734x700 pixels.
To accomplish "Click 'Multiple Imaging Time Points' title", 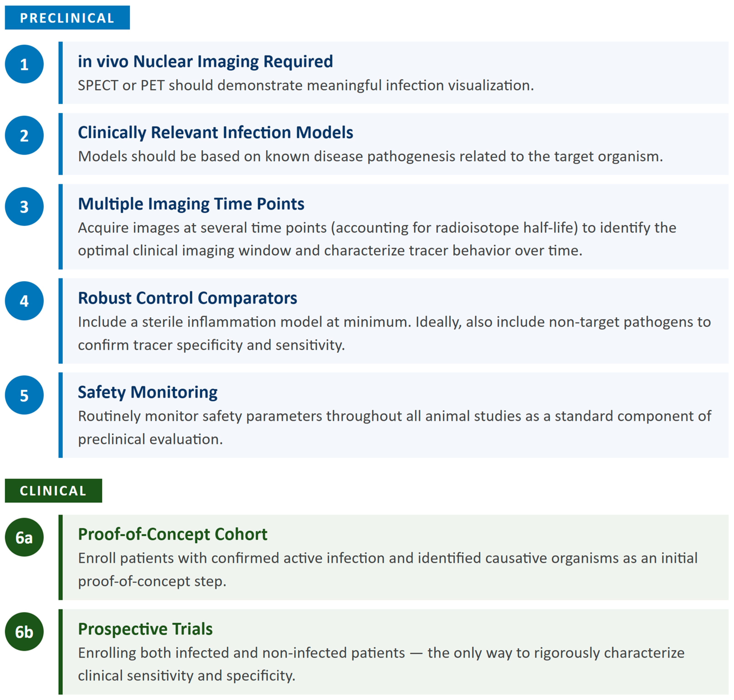I will pyautogui.click(x=191, y=204).
